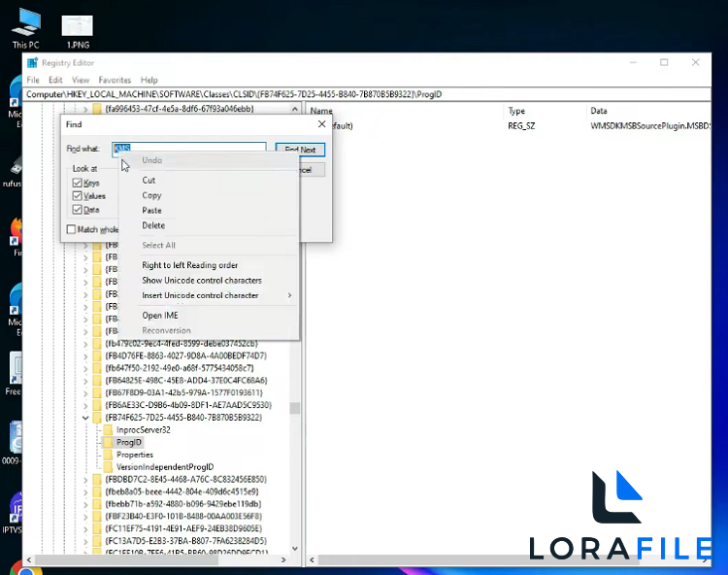
Task: Select the Properties folder icon
Action: click(108, 455)
